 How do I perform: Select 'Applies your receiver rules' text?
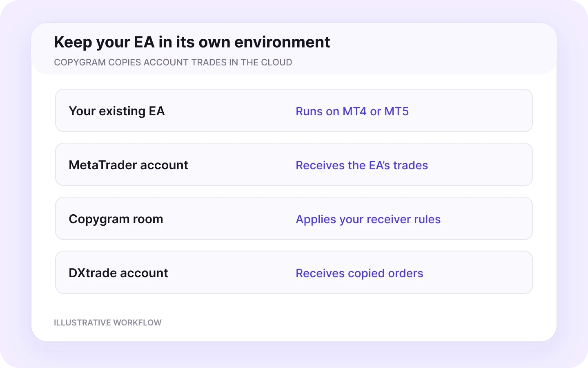[368, 219]
